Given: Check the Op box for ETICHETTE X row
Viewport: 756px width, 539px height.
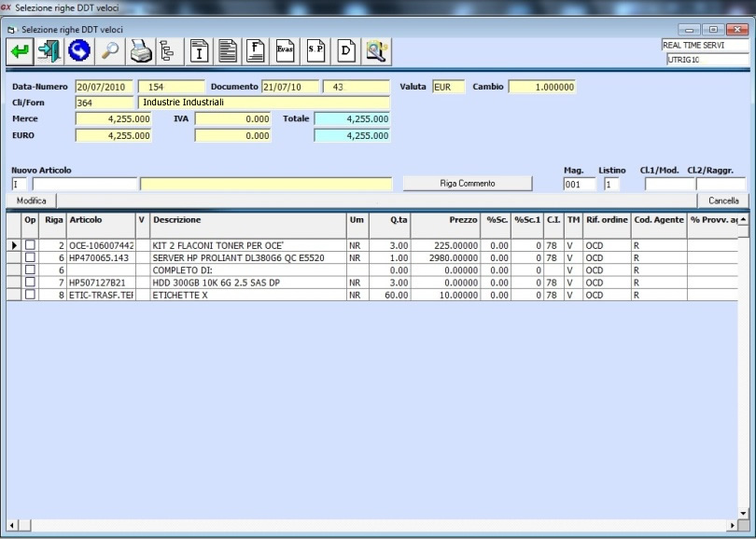Looking at the screenshot, I should pos(30,295).
